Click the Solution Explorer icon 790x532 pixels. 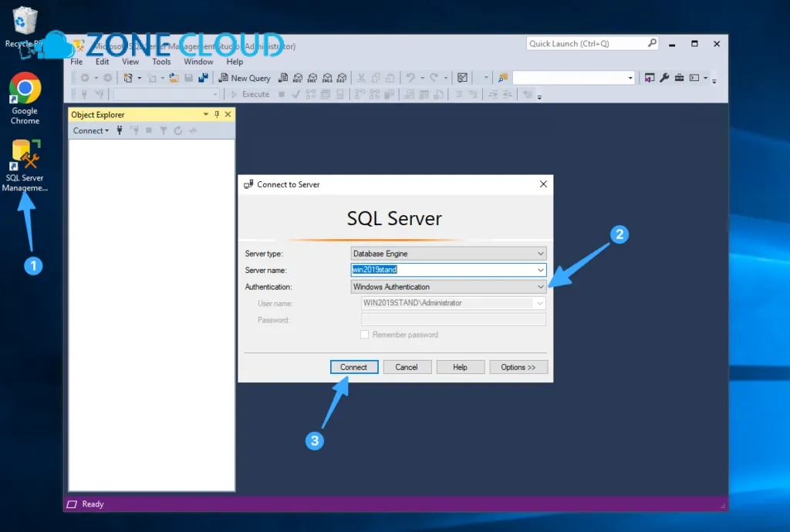(650, 78)
